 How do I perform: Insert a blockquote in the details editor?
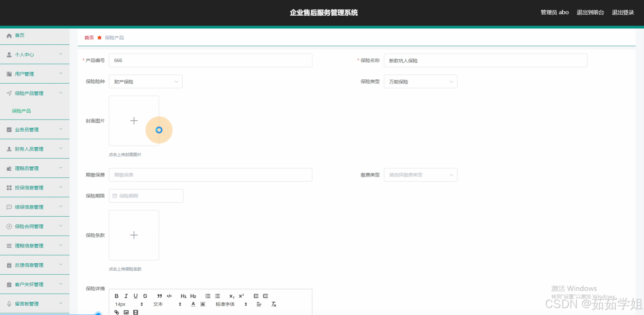click(160, 296)
